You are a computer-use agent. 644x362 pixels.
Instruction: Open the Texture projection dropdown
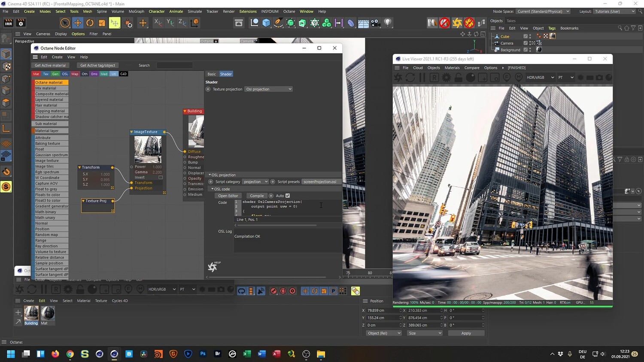point(269,89)
